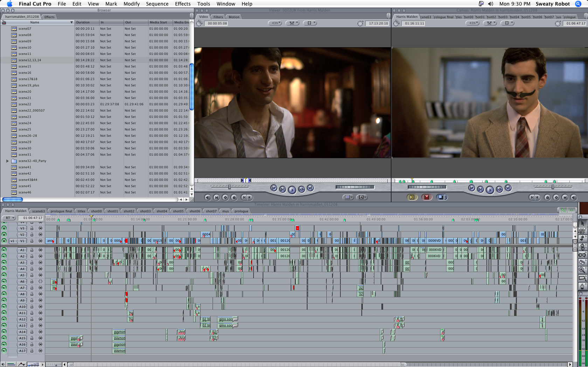Select the Zoom magnifier tool in tool palette
The height and width of the screenshot is (367, 588).
tap(582, 270)
